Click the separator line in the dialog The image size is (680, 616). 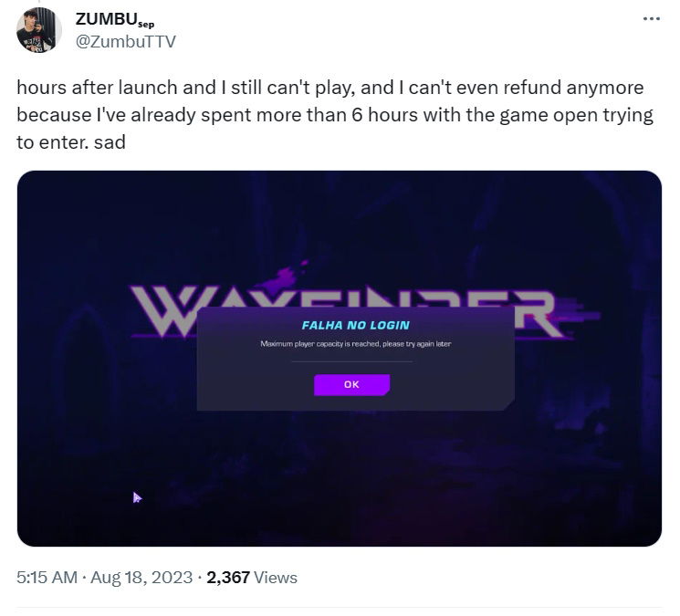tap(352, 361)
